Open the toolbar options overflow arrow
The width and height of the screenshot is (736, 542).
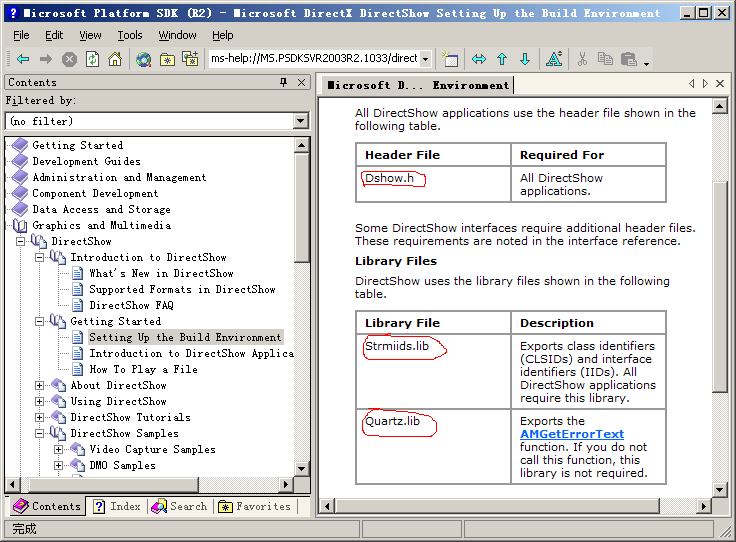646,63
